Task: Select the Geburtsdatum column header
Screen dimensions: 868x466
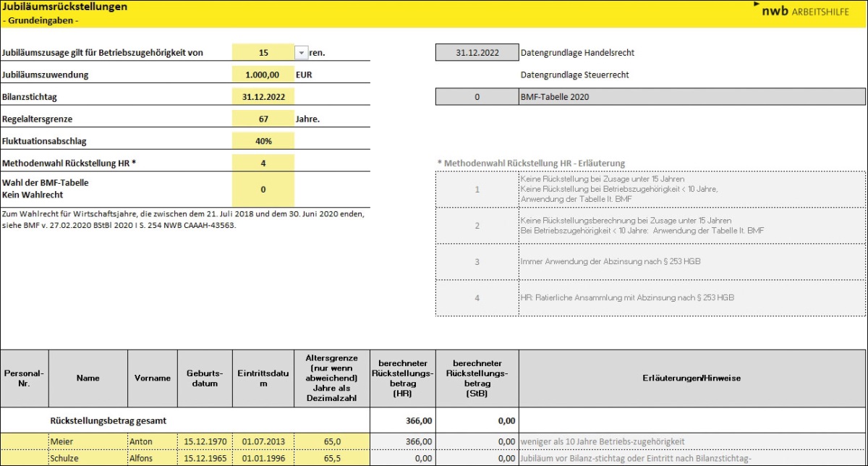Action: coord(205,378)
